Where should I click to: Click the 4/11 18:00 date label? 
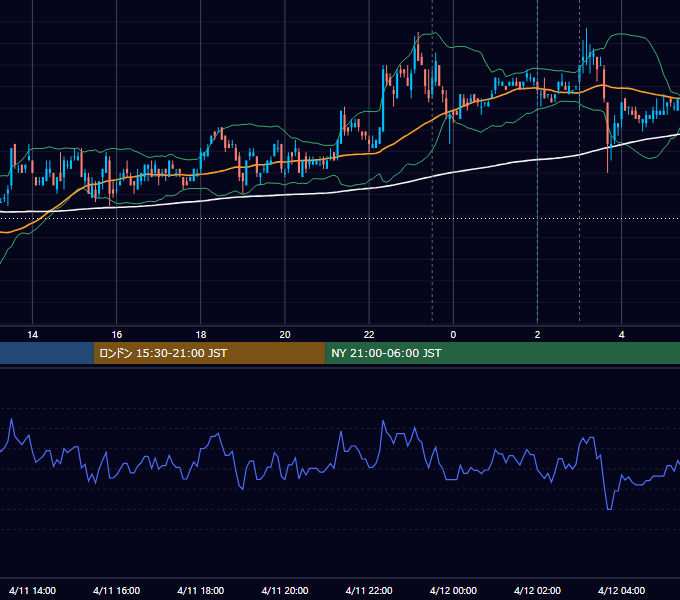(201, 590)
